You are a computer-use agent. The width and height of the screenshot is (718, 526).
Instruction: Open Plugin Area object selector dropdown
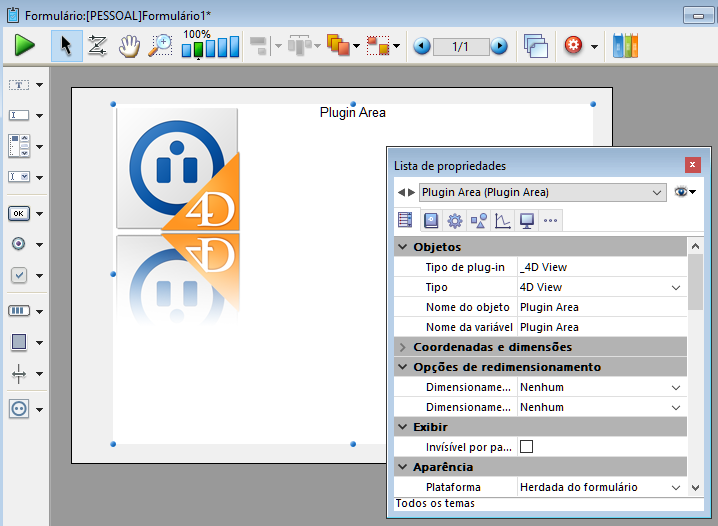(657, 192)
